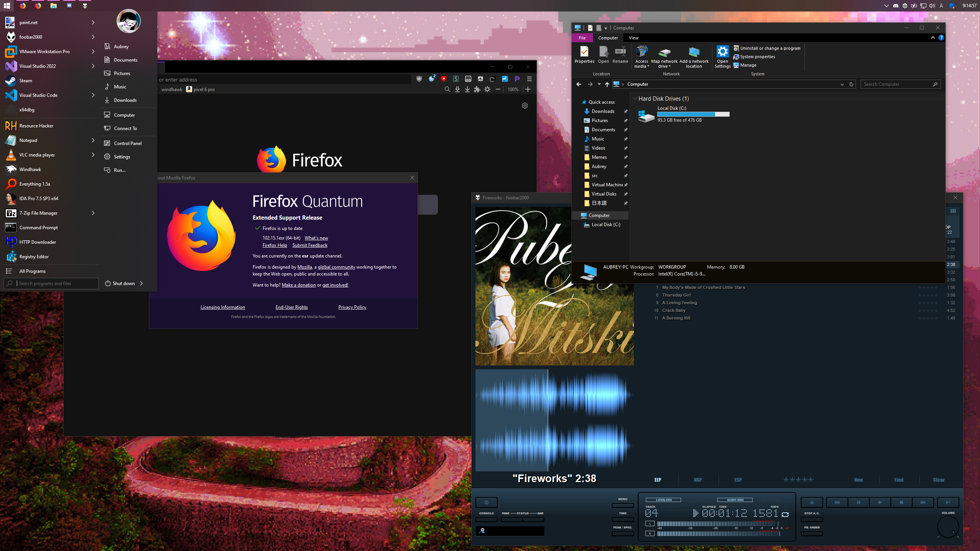Skip to next track in foobar2000

pos(923,502)
